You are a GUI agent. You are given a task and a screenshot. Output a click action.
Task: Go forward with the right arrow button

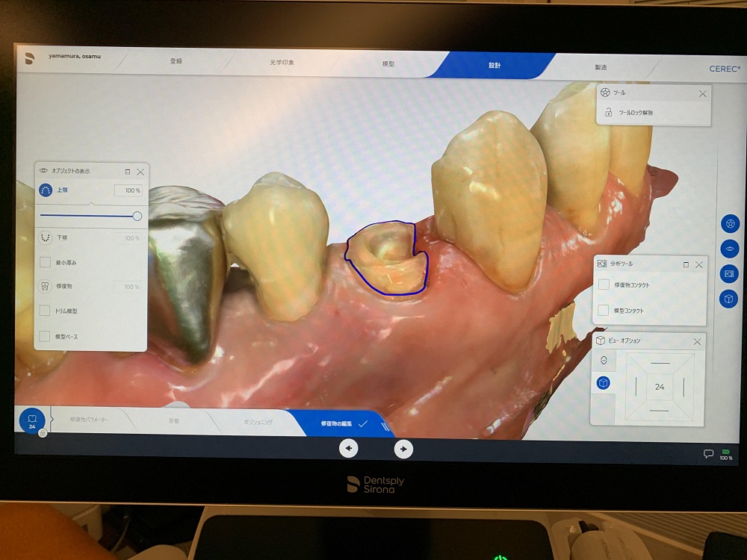point(403,449)
